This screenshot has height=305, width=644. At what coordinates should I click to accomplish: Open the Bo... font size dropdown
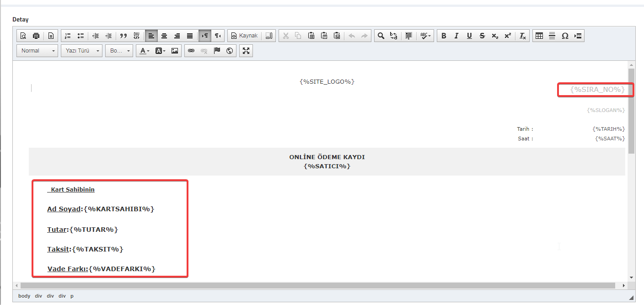tap(119, 51)
